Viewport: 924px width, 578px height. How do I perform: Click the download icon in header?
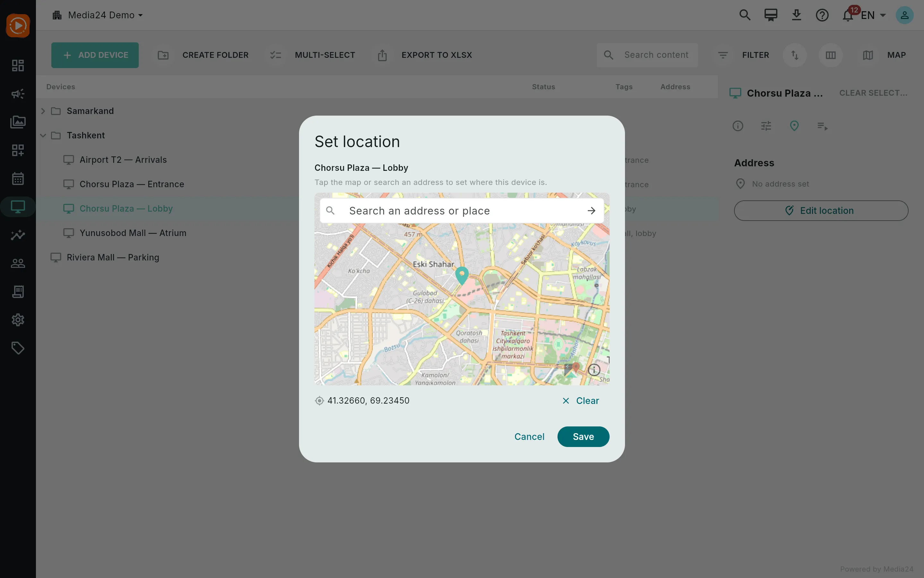point(797,15)
